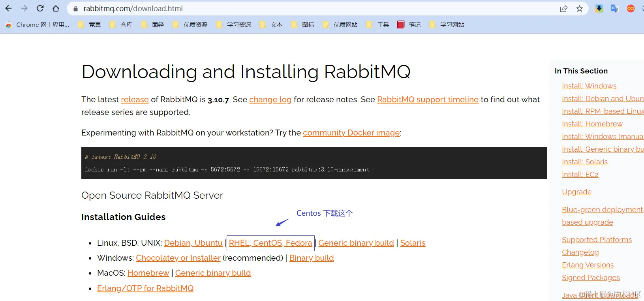Image resolution: width=644 pixels, height=301 pixels.
Task: Open the Homebrew install link for MacOS
Action: (x=148, y=273)
